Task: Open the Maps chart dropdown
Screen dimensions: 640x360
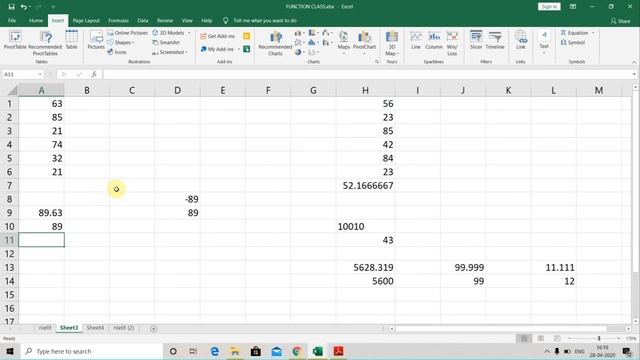Action: [x=344, y=43]
